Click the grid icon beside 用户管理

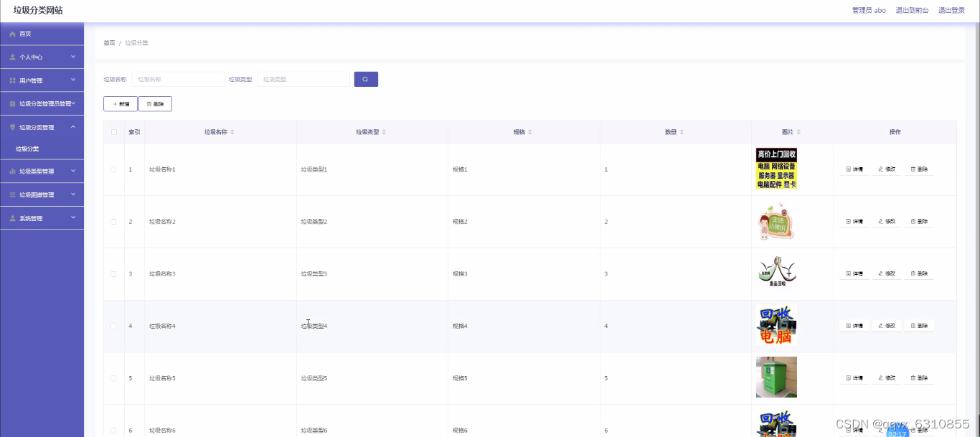point(12,80)
